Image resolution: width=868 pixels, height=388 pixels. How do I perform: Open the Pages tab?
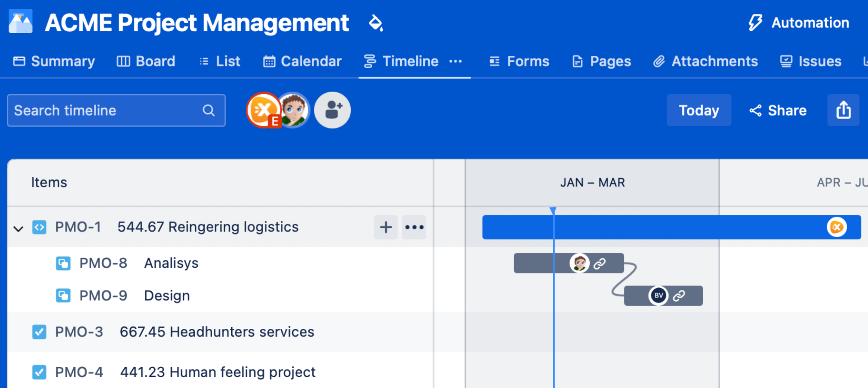point(602,61)
